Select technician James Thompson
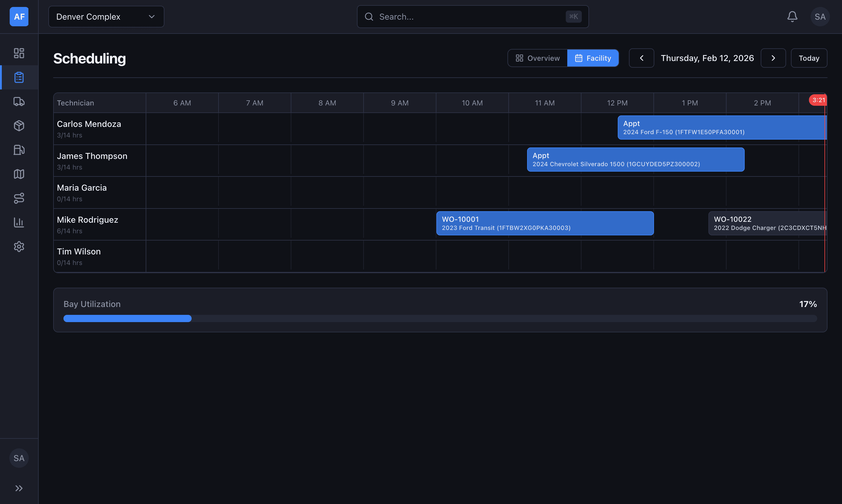Screen dimensions: 842x504 coord(92,156)
